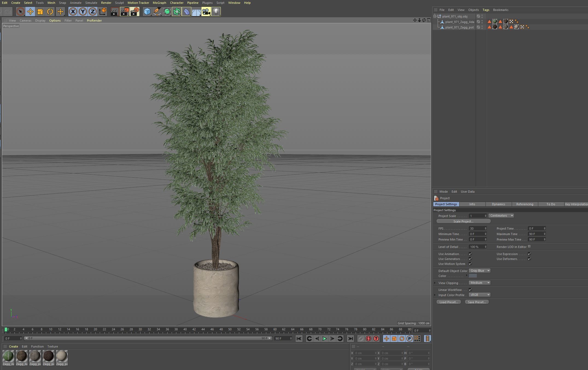Open Render Settings via the gear clapboard icon
Image resolution: width=588 pixels, height=370 pixels.
coord(134,11)
